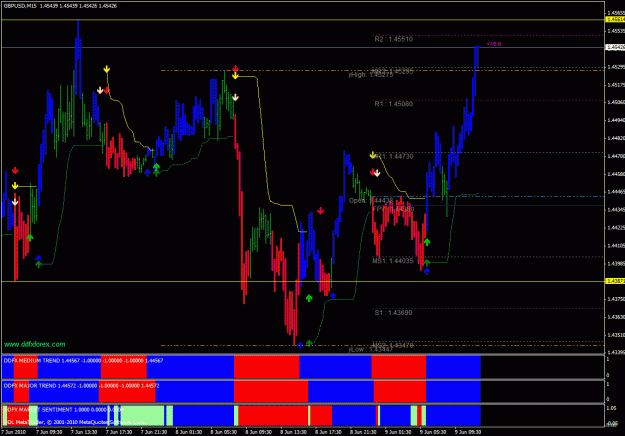This screenshot has height=436, width=625.
Task: Select the R2 : 1.45510 pivot label
Action: coord(393,39)
